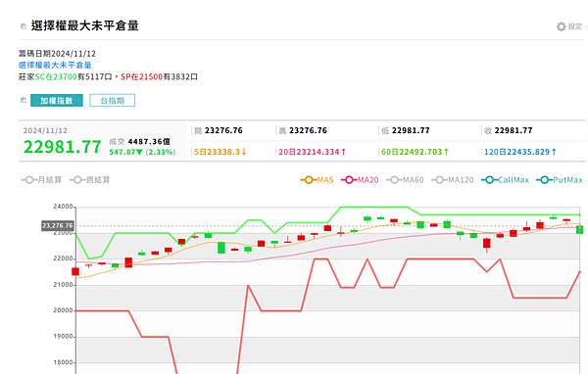The image size is (588, 374).
Task: Toggle the MA20 line legend
Action: (x=360, y=180)
